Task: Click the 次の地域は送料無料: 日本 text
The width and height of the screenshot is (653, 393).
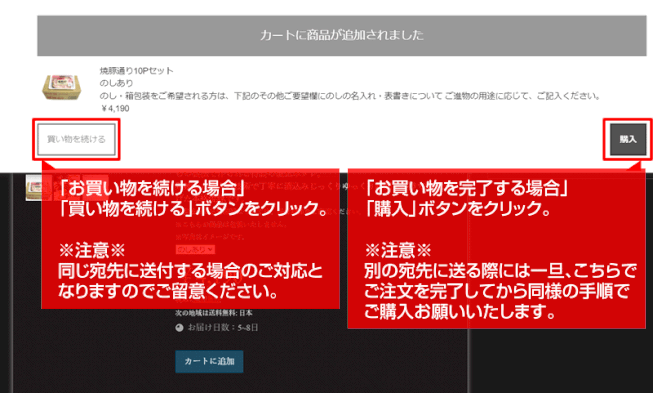Action: click(x=214, y=313)
